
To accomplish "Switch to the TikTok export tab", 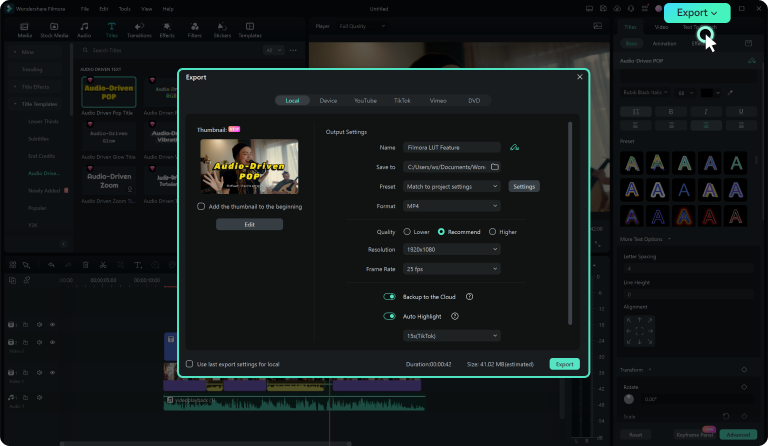I will click(x=402, y=100).
